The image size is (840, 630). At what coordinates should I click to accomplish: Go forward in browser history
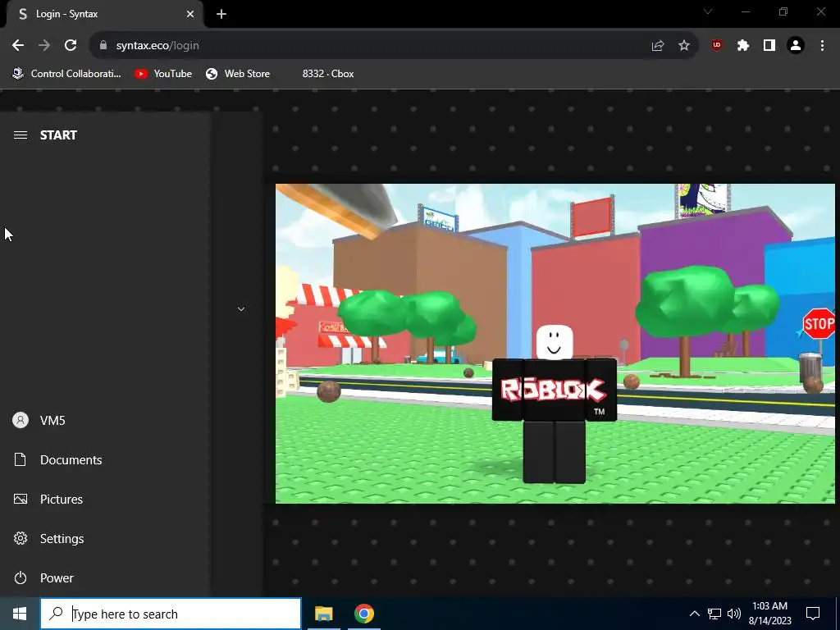coord(44,46)
